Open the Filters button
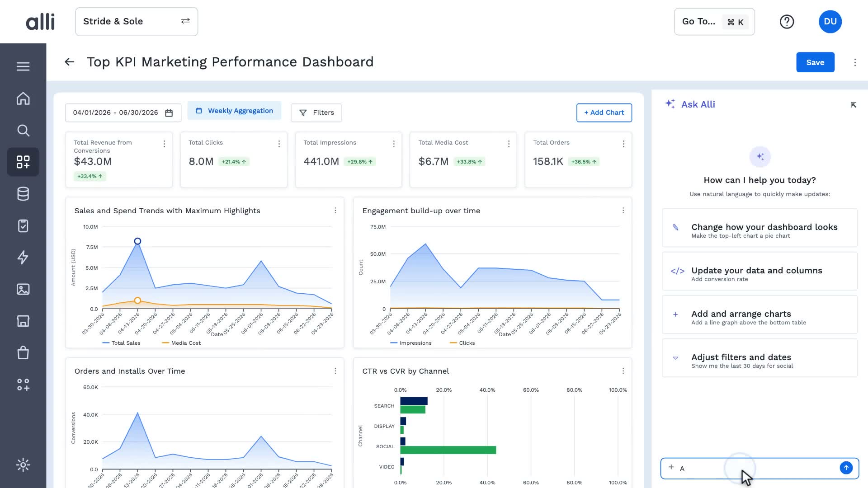Image resolution: width=868 pixels, height=488 pixels. click(x=316, y=113)
